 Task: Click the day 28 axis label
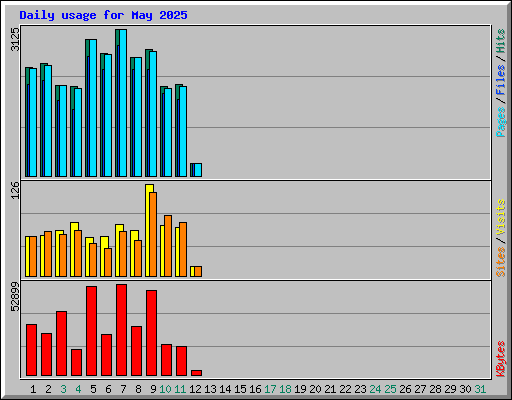point(435,389)
